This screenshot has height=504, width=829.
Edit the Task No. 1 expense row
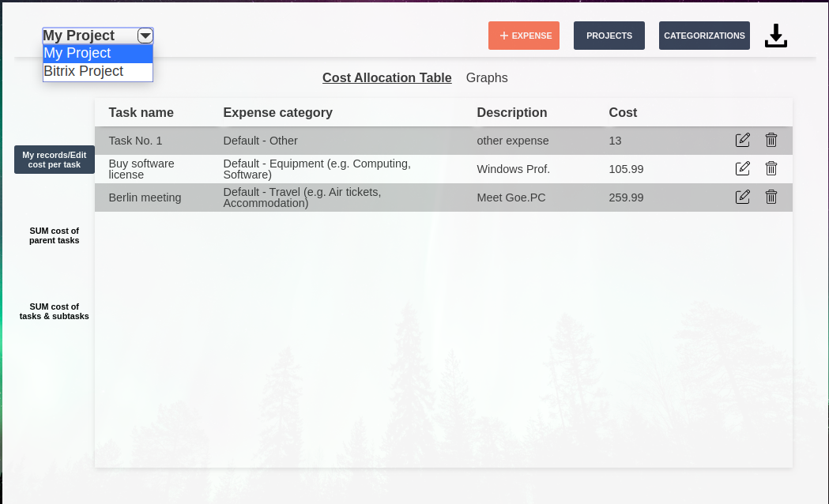click(743, 141)
